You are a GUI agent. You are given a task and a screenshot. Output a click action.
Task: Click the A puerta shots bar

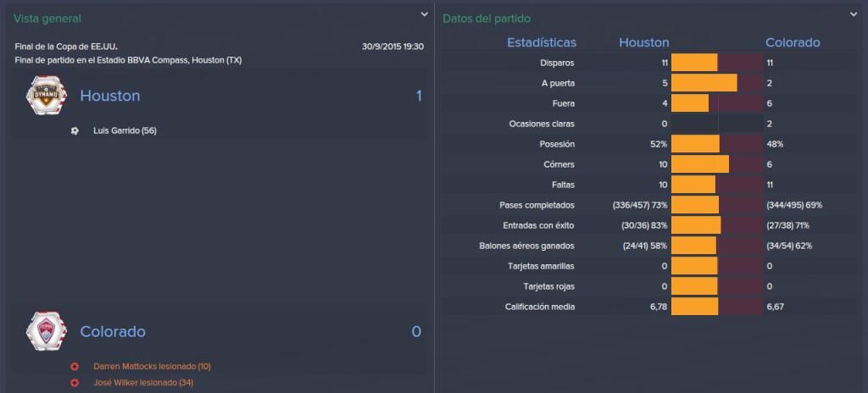coord(704,83)
